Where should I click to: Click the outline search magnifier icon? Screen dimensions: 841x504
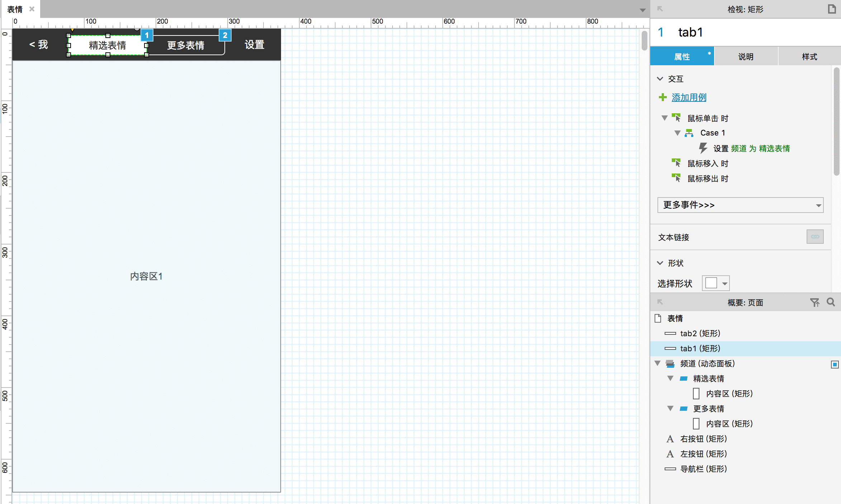click(x=831, y=302)
